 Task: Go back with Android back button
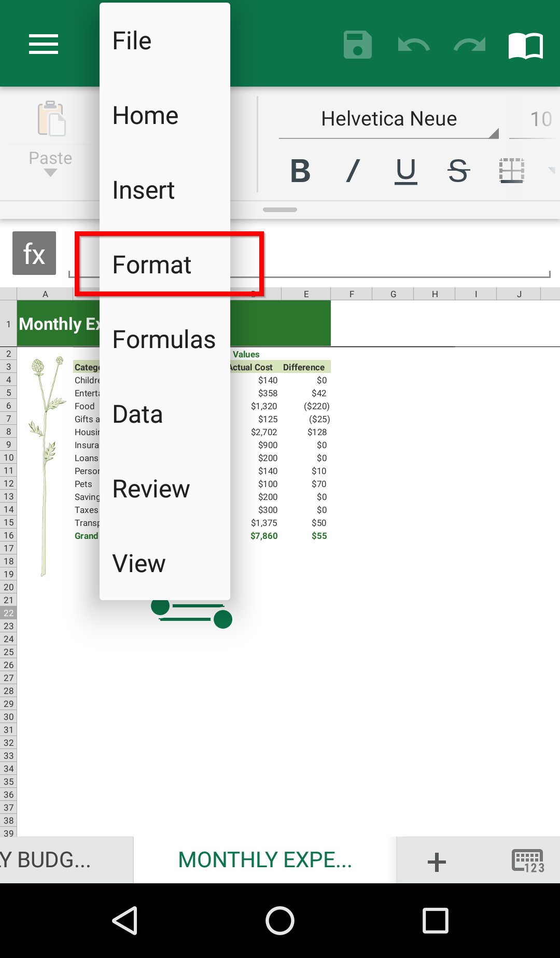point(125,921)
